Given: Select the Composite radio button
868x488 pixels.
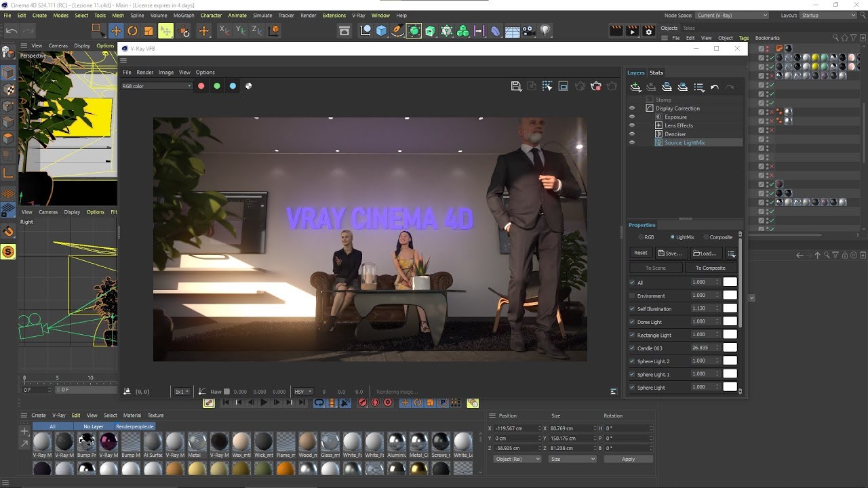Looking at the screenshot, I should pos(705,237).
